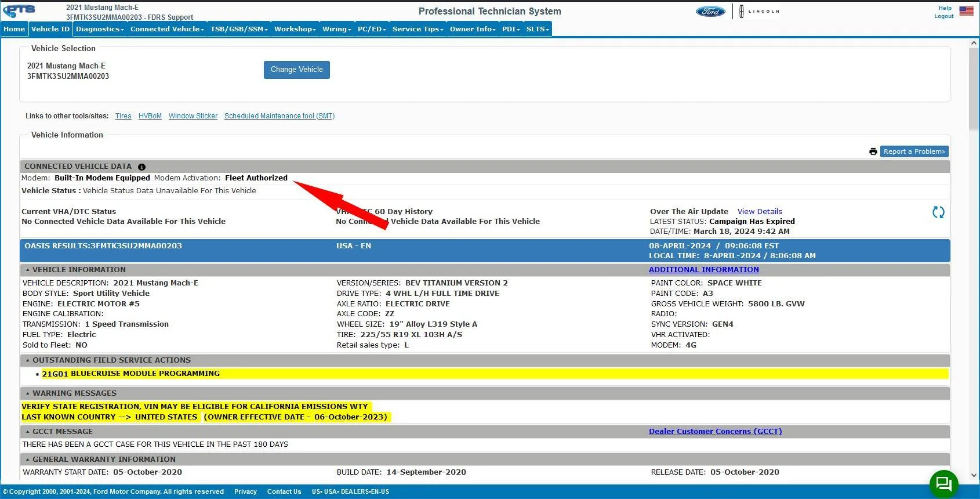
Task: Open 21G01 BlueCruise Module Programming action
Action: coord(131,374)
